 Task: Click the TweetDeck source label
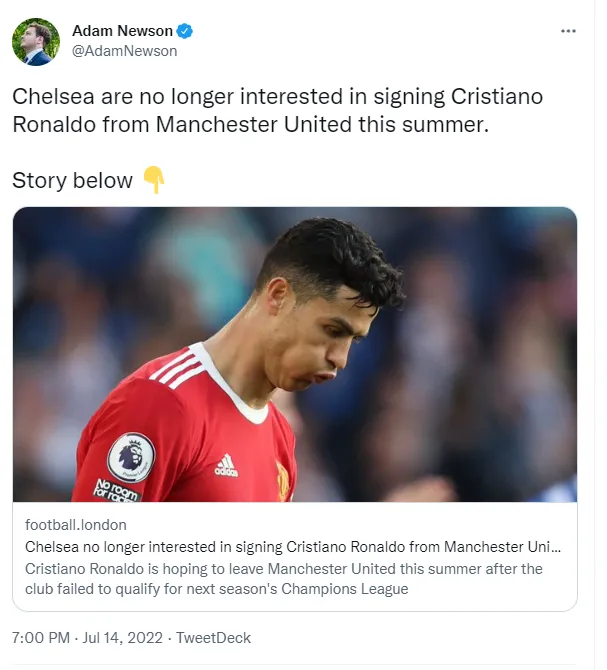pyautogui.click(x=213, y=637)
